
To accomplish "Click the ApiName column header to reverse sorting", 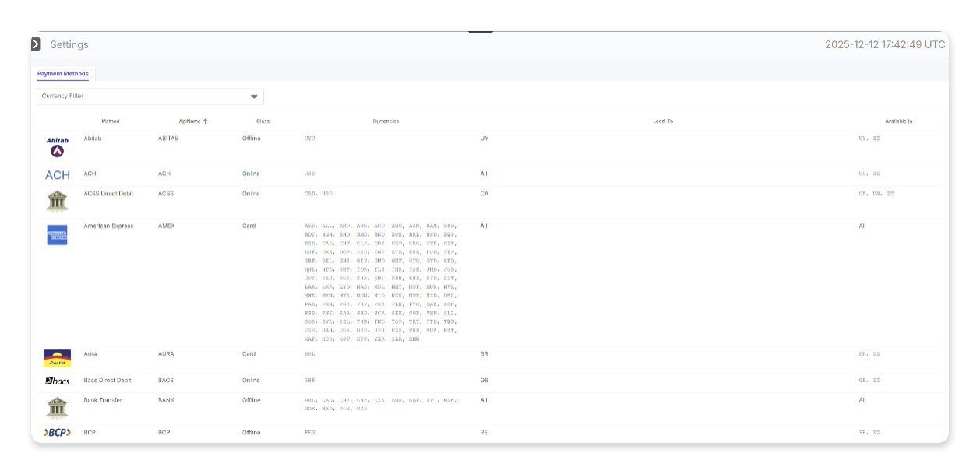I will click(191, 121).
